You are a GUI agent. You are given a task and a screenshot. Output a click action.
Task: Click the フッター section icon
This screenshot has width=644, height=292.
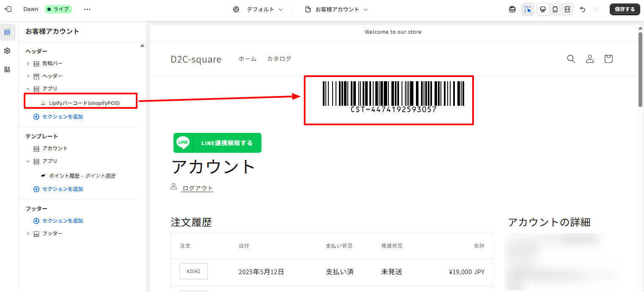(x=36, y=234)
